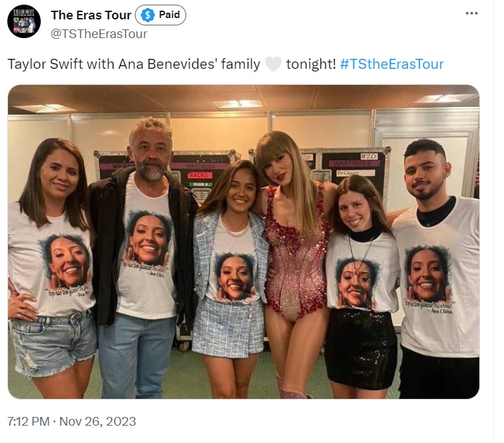
Task: Open the attached backstage group photo
Action: click(x=244, y=242)
